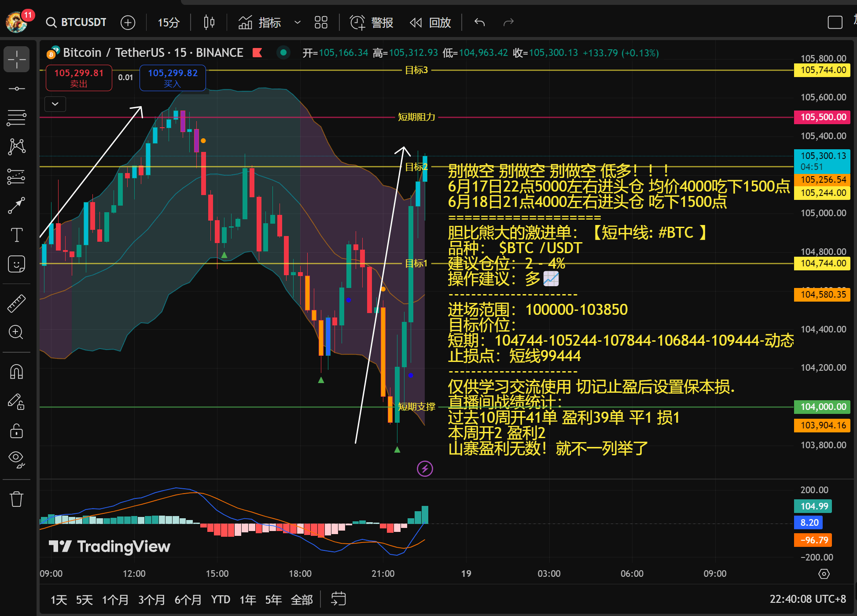
Task: Click the -96.79 orange indicator value label
Action: [x=813, y=540]
